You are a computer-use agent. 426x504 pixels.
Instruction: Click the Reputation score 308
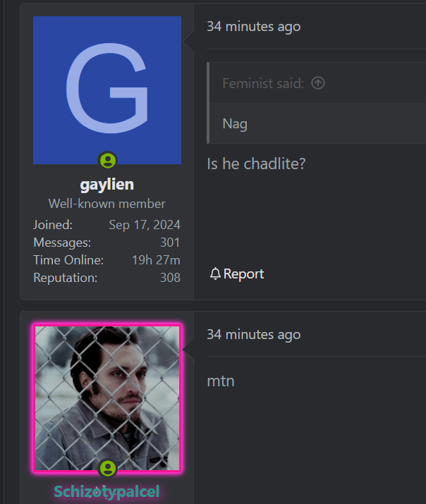[x=170, y=278]
